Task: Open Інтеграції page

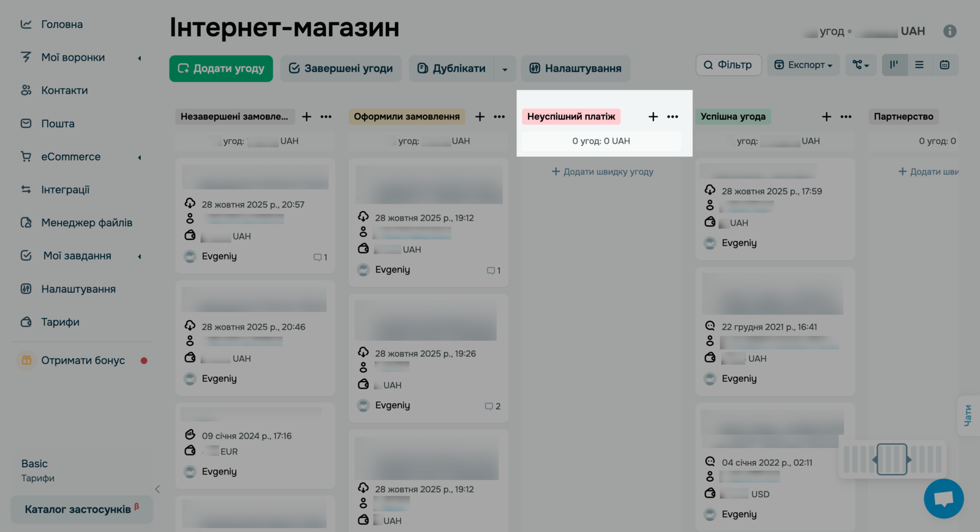Action: [65, 190]
